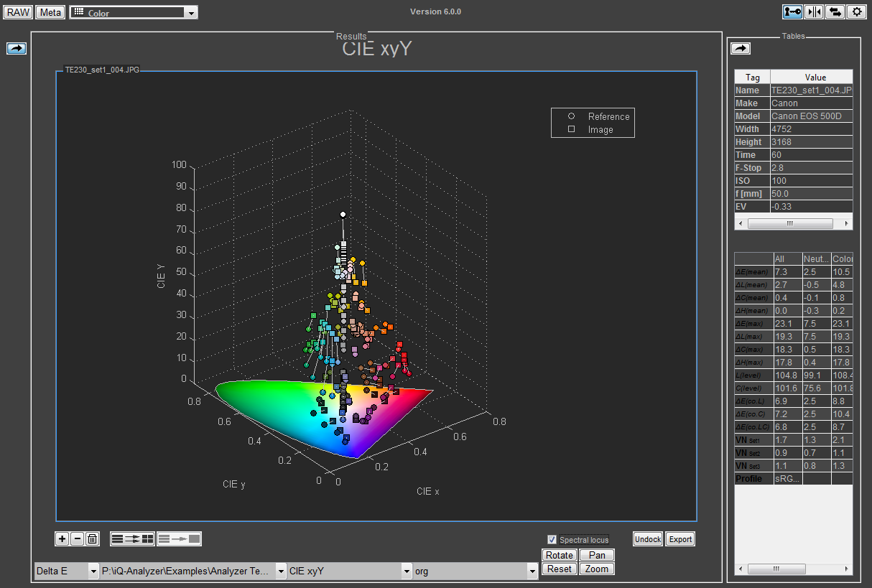Click the Export button
This screenshot has width=872, height=588.
pos(680,539)
